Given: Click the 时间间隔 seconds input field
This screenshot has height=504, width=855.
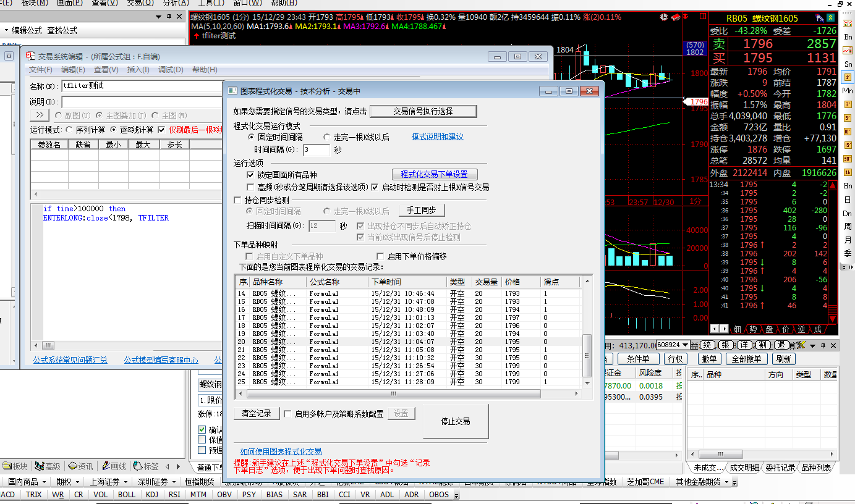Looking at the screenshot, I should click(x=317, y=150).
